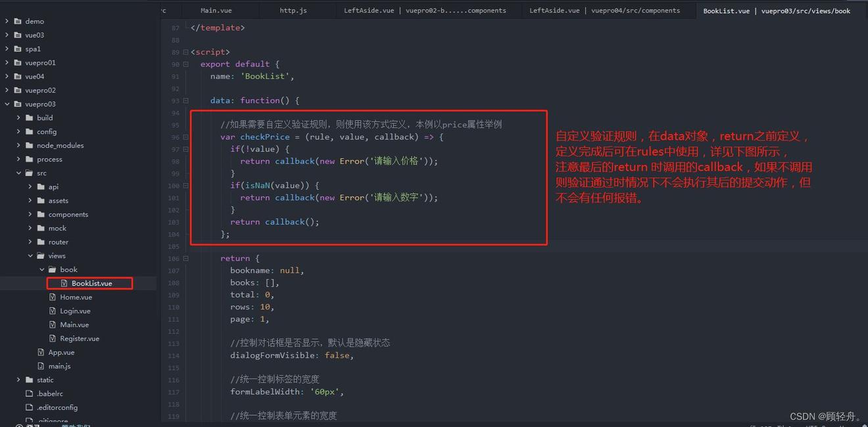The width and height of the screenshot is (868, 427).
Task: Open Login.vue from the file tree
Action: (x=75, y=311)
